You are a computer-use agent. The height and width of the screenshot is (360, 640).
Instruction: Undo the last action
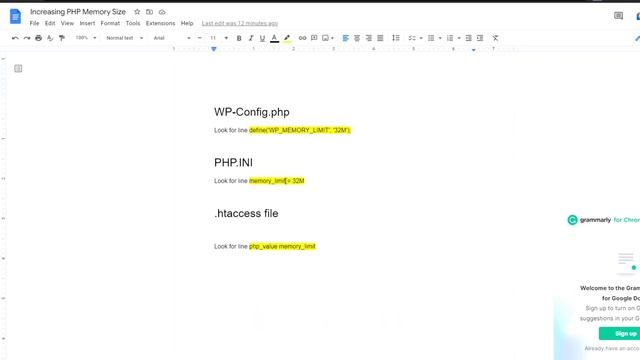(x=15, y=38)
